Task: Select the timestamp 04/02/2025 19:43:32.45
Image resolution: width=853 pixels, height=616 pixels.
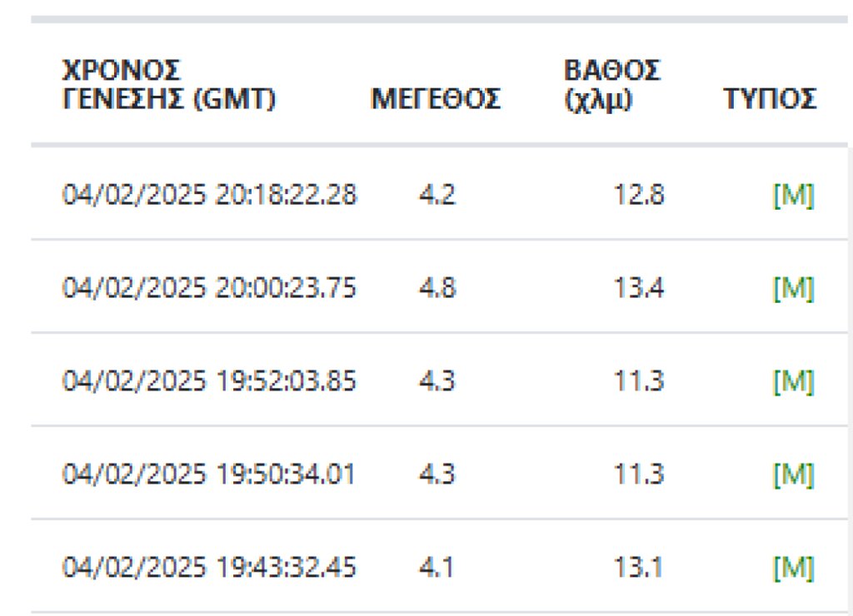Action: (209, 567)
